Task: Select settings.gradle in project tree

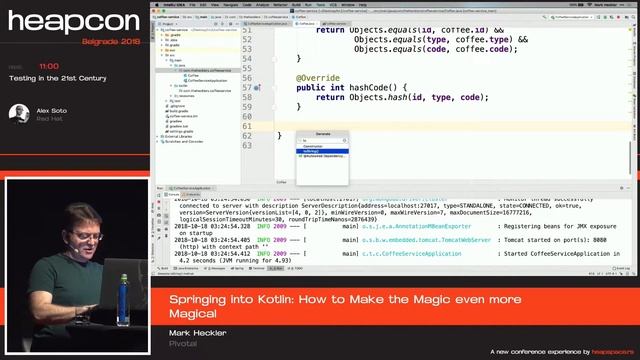Action: 179,131
